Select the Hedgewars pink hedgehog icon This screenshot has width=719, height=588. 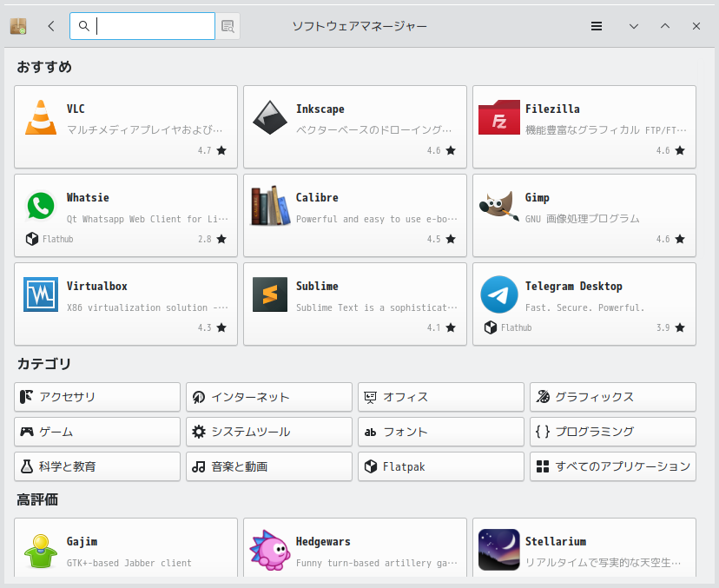[269, 550]
